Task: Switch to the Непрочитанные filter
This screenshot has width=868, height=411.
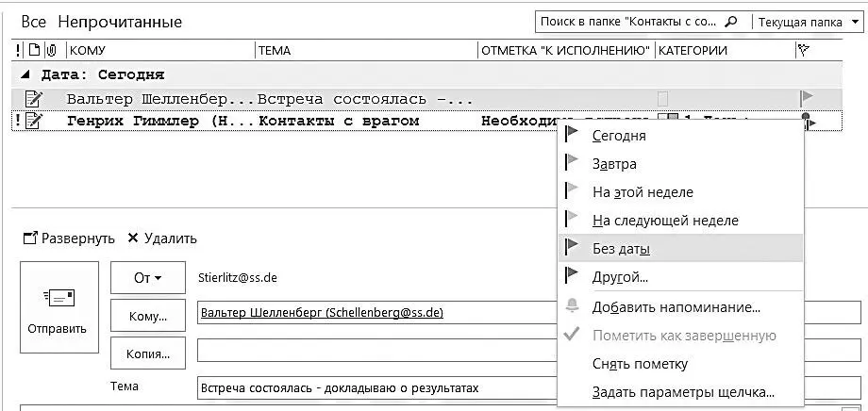Action: click(120, 22)
